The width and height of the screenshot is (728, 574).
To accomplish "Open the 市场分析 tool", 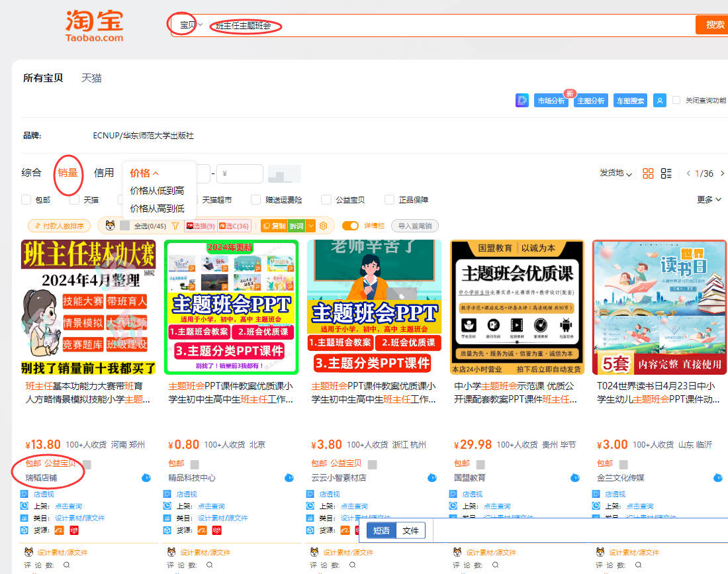I will (x=551, y=101).
